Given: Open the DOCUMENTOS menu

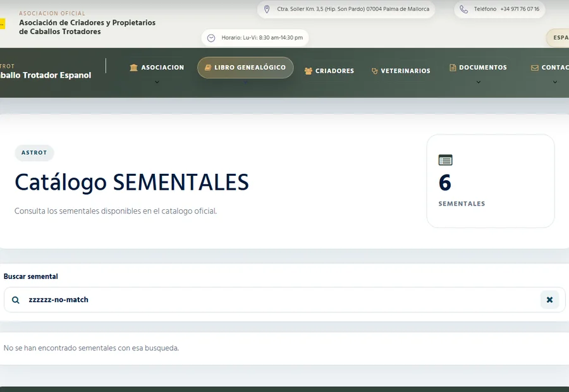Looking at the screenshot, I should coord(479,68).
